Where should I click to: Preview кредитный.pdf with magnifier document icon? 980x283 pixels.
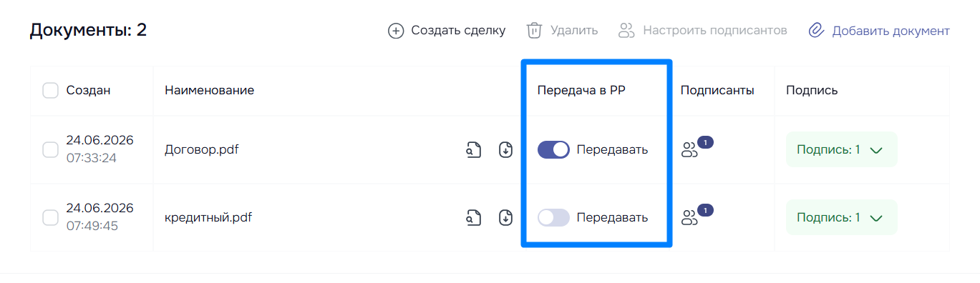click(x=472, y=217)
